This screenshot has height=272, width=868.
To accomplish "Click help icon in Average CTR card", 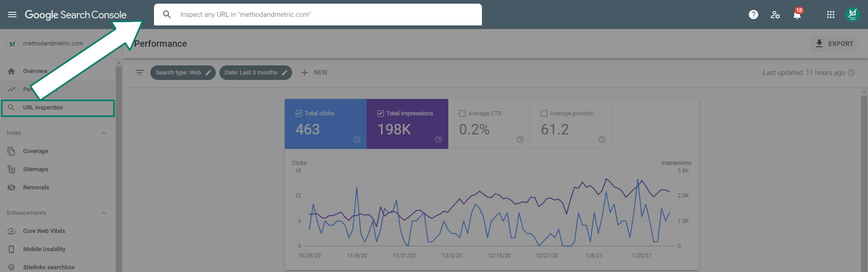I will pyautogui.click(x=520, y=139).
